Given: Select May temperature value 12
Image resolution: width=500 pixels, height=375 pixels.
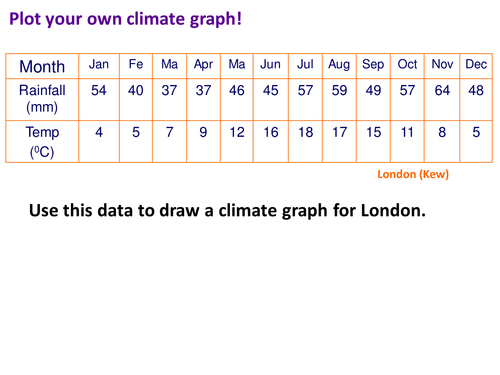Looking at the screenshot, I should (x=237, y=132).
